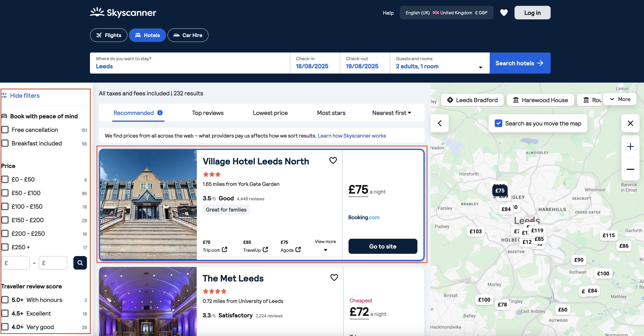The image size is (644, 336).
Task: Zoom out on the map
Action: 630,169
